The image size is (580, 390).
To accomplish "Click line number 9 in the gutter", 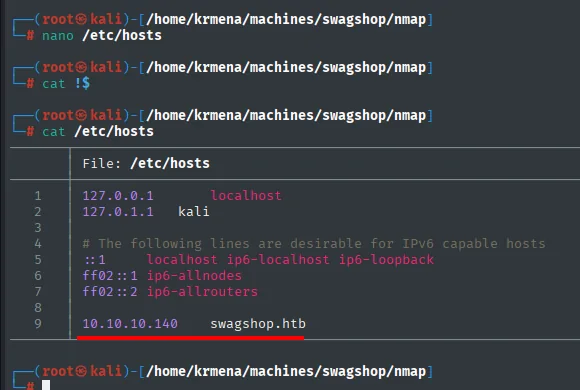I will click(38, 324).
